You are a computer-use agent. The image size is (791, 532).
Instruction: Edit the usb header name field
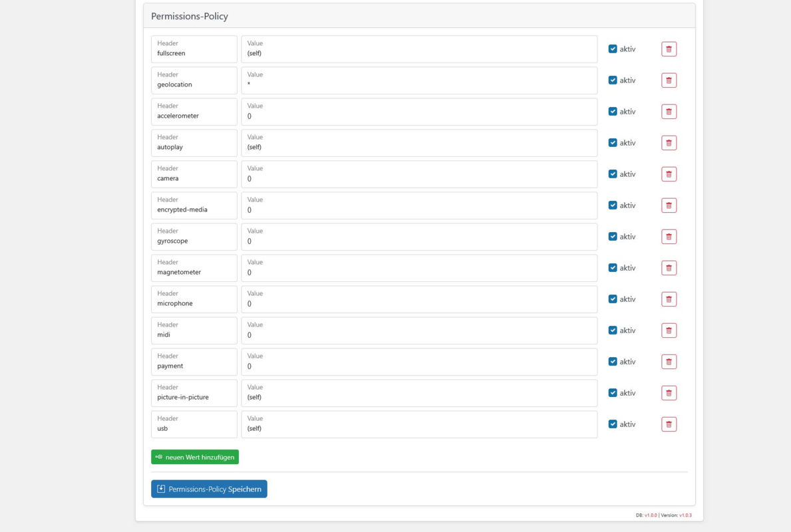(x=194, y=424)
